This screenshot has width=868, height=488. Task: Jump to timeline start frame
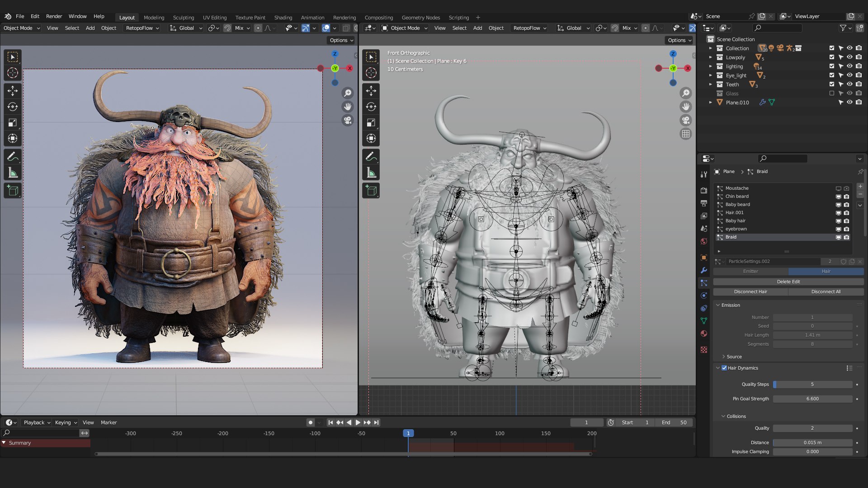pyautogui.click(x=330, y=422)
